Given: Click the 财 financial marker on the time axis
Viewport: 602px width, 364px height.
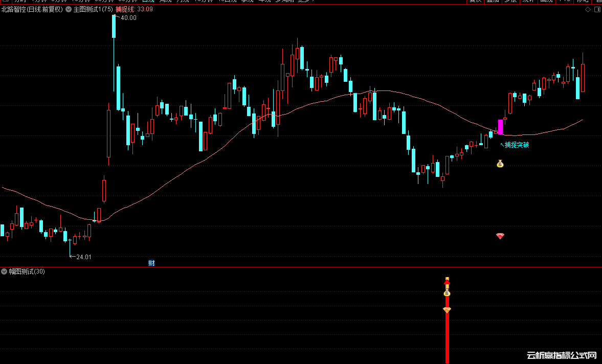Looking at the screenshot, I should [x=152, y=263].
